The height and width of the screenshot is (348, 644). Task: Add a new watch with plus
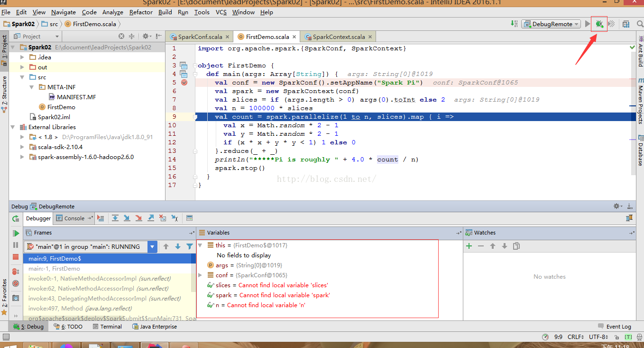tap(469, 245)
